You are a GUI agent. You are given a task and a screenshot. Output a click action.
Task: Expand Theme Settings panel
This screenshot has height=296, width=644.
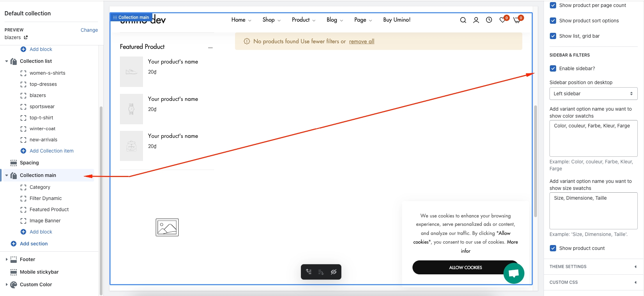593,267
